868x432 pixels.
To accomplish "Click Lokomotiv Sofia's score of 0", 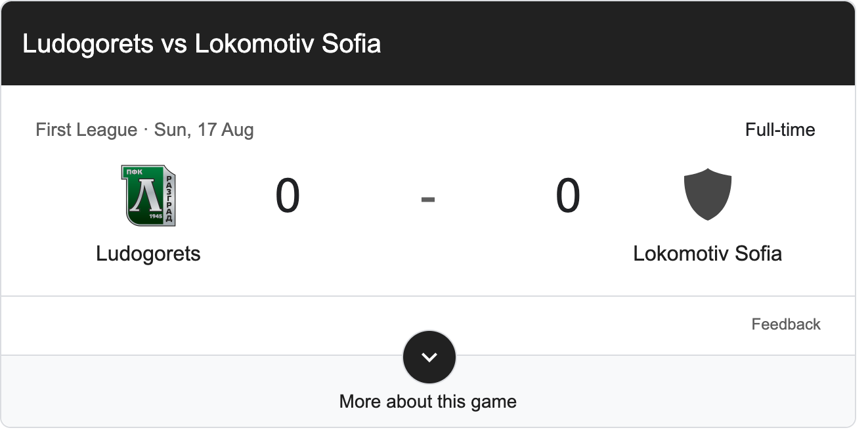I will [x=568, y=196].
